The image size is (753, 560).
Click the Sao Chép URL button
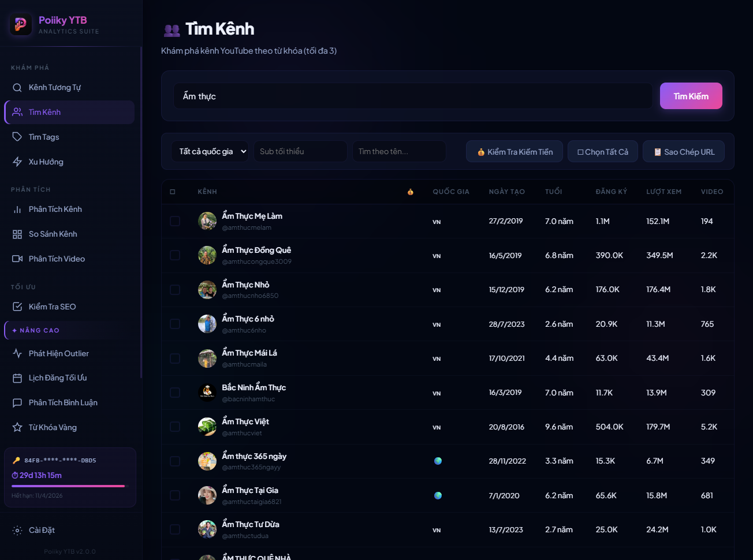tap(684, 152)
